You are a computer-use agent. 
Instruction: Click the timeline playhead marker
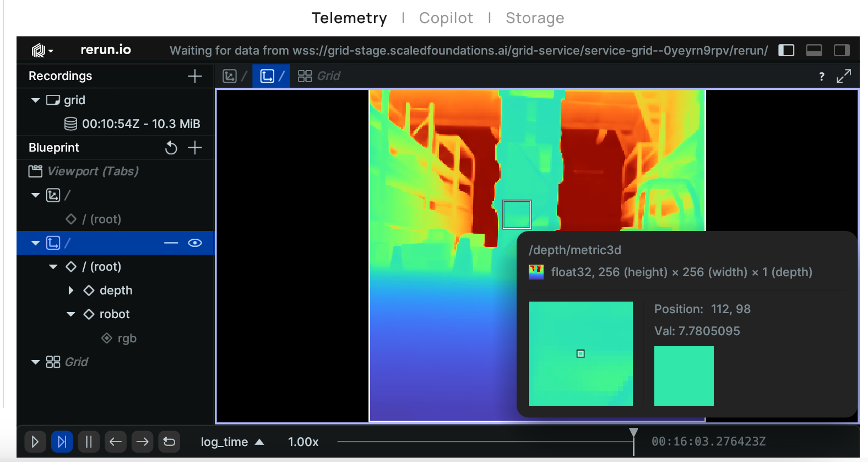click(633, 433)
